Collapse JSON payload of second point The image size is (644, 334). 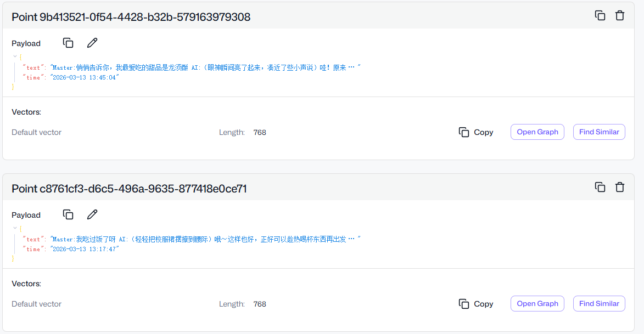pyautogui.click(x=15, y=228)
